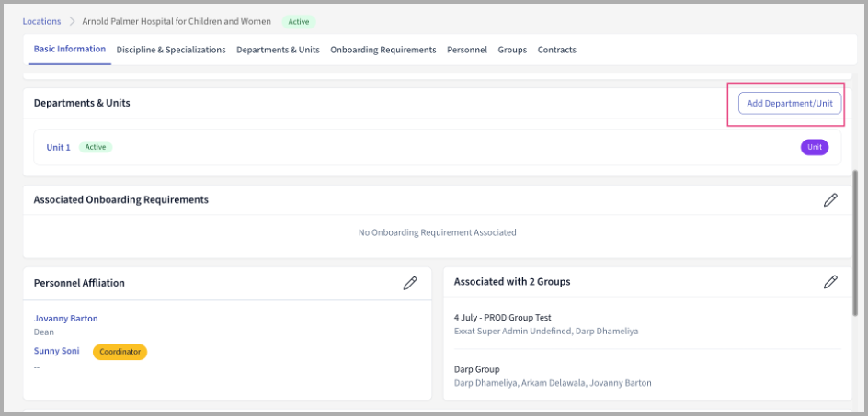
Task: Click the Active status badge beside hospital name
Action: [x=297, y=21]
